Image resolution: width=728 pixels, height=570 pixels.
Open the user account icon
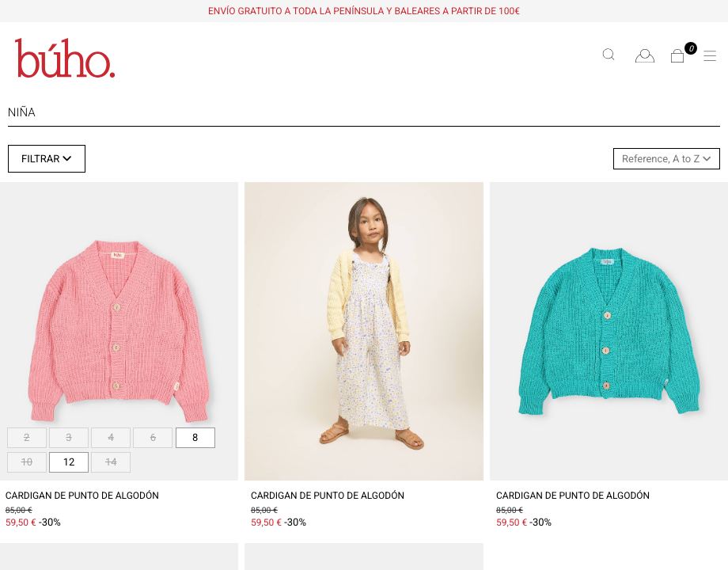click(x=644, y=55)
